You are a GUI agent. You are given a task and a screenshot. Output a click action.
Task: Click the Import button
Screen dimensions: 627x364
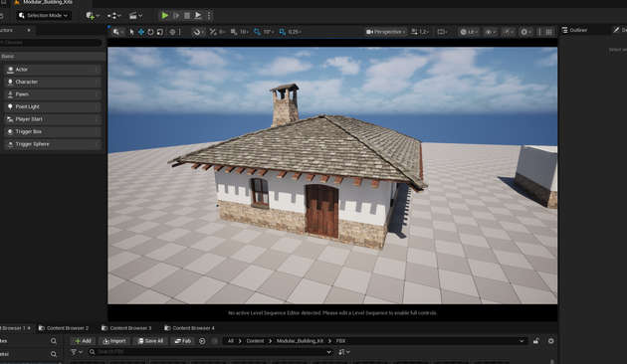(x=114, y=341)
